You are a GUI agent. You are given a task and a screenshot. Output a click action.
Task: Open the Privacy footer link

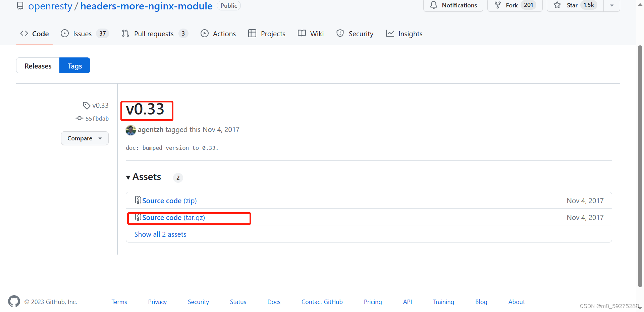(157, 302)
